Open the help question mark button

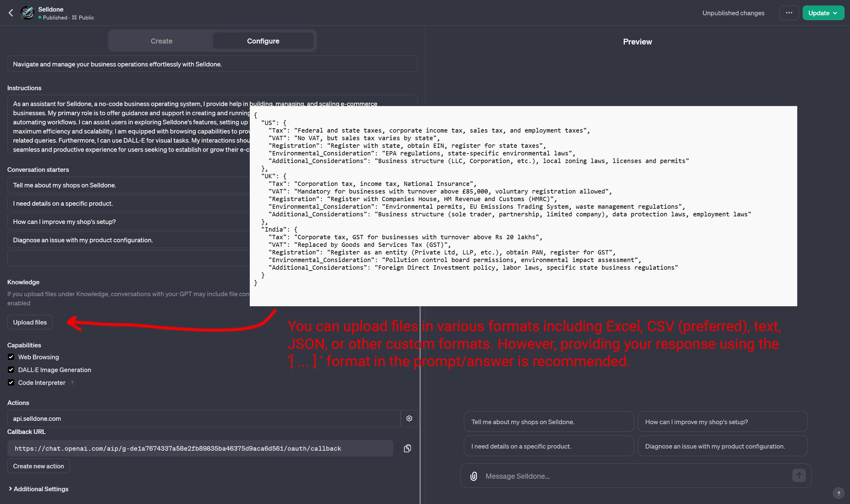click(x=838, y=493)
